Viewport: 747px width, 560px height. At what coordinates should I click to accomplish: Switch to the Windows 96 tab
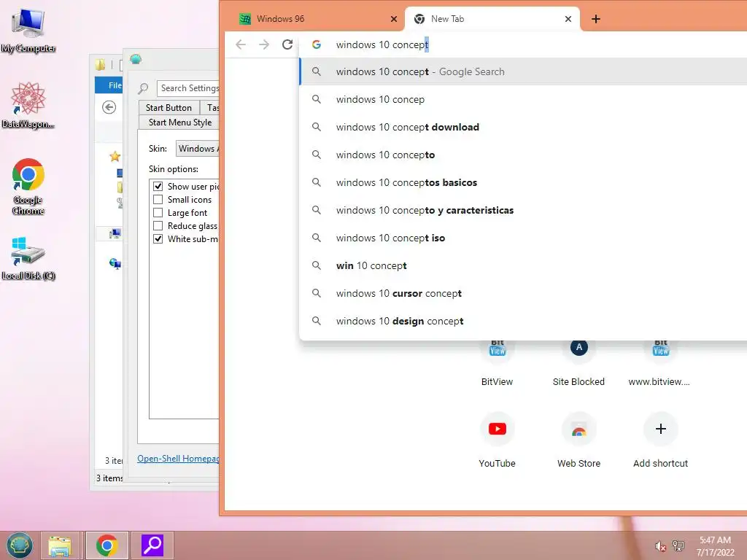click(318, 19)
